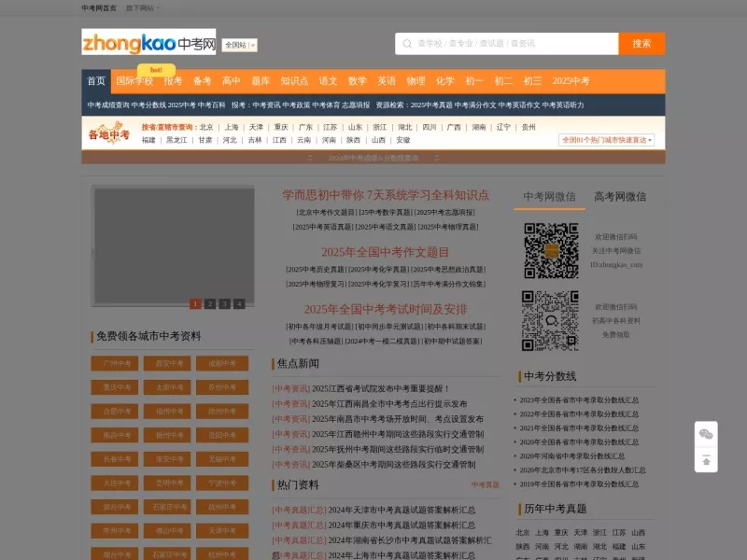Click the 中考真题 link beside 热门资料
The height and width of the screenshot is (560, 747).
tap(485, 484)
